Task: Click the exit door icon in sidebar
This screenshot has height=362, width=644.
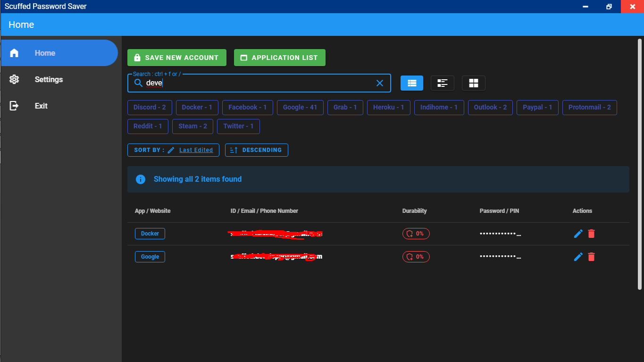Action: click(14, 106)
